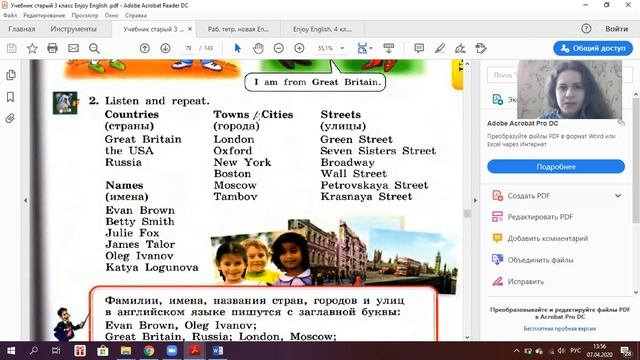Click the Общий доступ share button
The height and width of the screenshot is (360, 640).
click(593, 48)
